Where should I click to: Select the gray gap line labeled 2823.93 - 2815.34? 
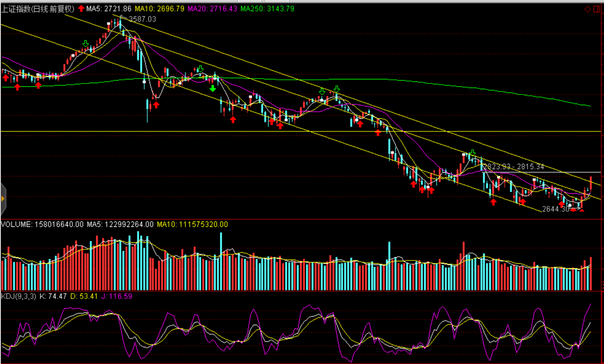(x=573, y=172)
